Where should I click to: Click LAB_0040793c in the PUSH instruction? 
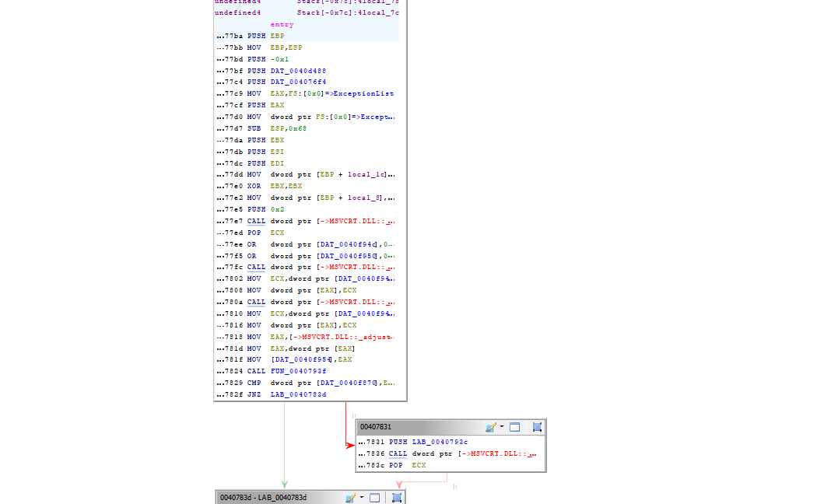[x=440, y=442]
